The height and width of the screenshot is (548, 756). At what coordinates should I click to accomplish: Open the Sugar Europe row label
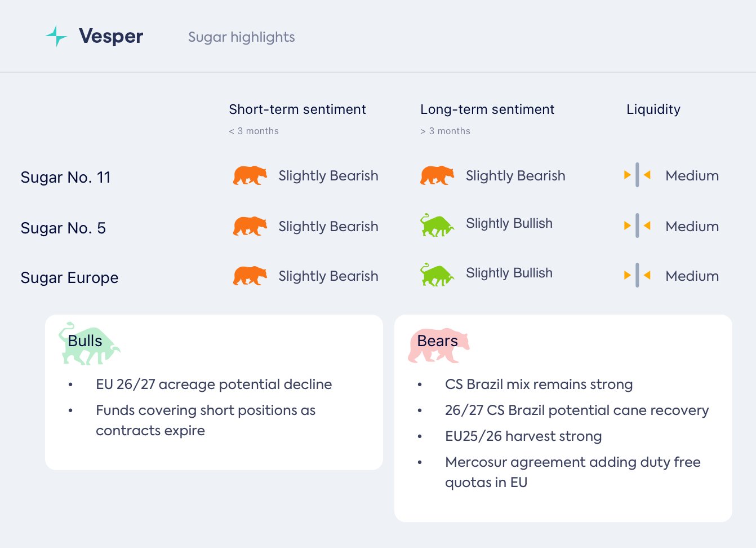[69, 277]
